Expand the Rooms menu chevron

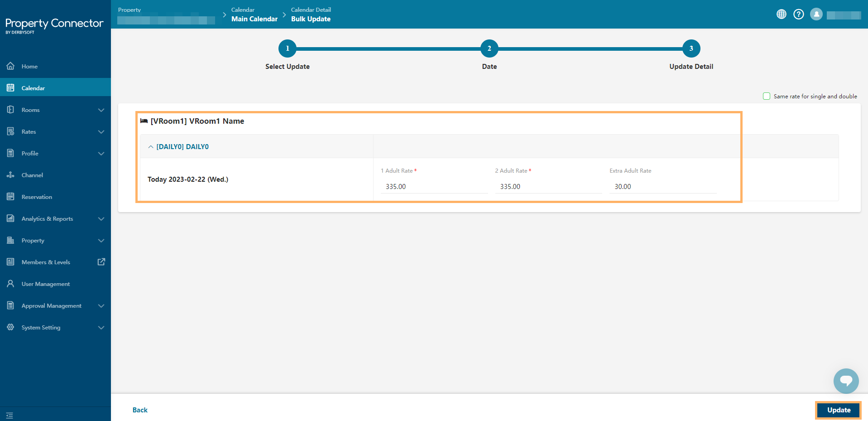click(101, 110)
